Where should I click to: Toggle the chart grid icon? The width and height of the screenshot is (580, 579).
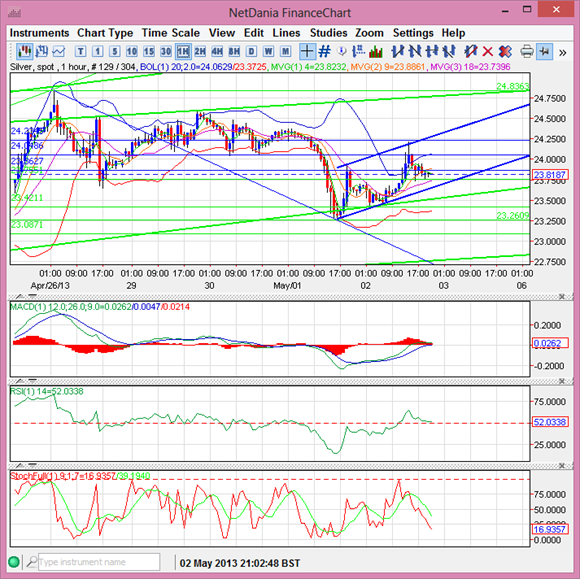(x=324, y=51)
